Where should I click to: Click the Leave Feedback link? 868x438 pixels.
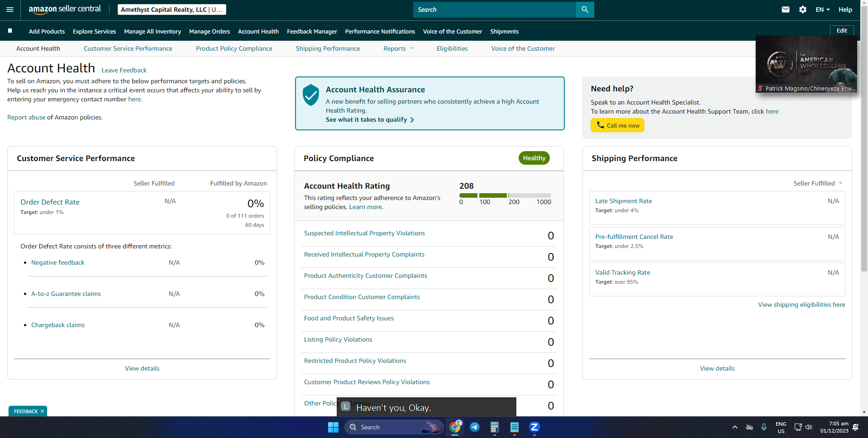[124, 70]
